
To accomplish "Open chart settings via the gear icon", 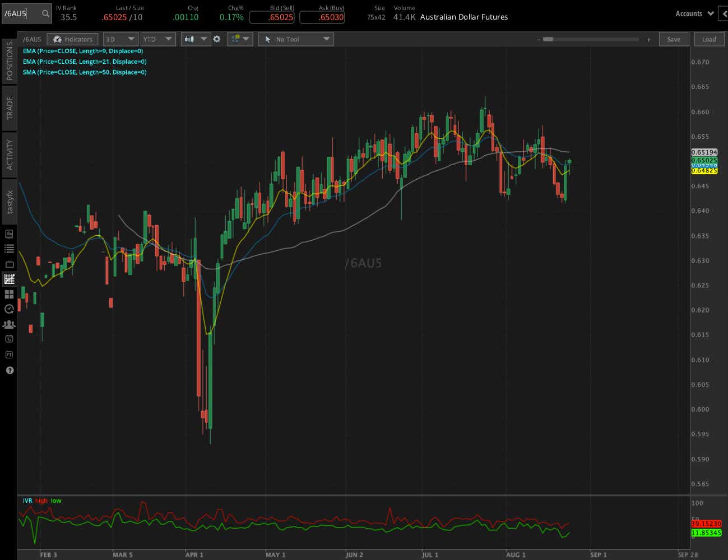I will coord(217,39).
